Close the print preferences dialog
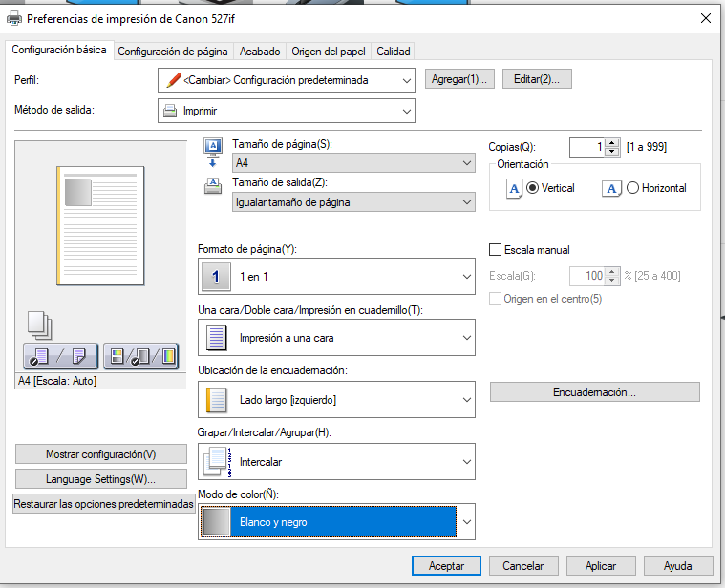Screen dimensions: 725x588 [x=706, y=18]
